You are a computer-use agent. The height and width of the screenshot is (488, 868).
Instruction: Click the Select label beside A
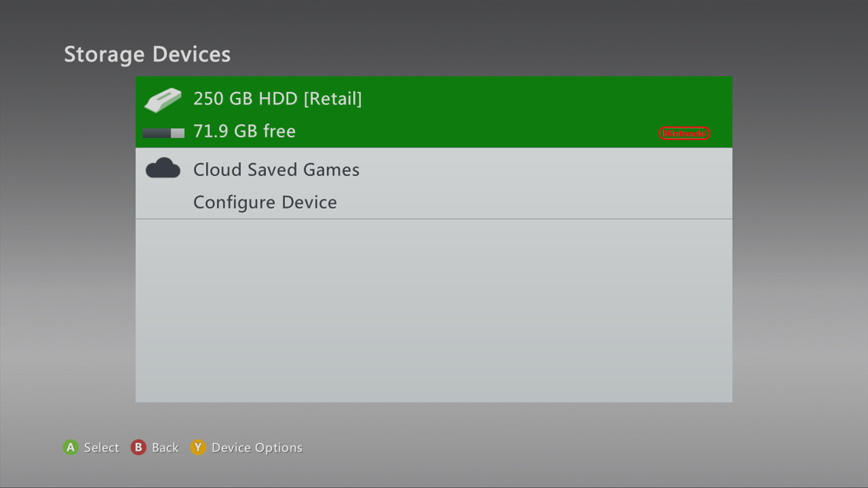click(x=102, y=447)
